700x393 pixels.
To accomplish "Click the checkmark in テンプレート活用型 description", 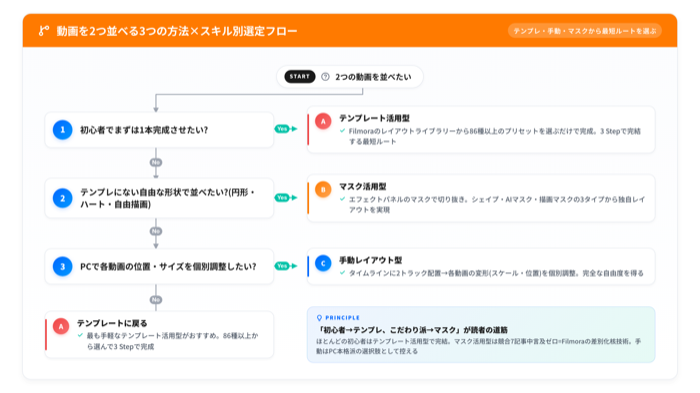I will click(x=342, y=131).
